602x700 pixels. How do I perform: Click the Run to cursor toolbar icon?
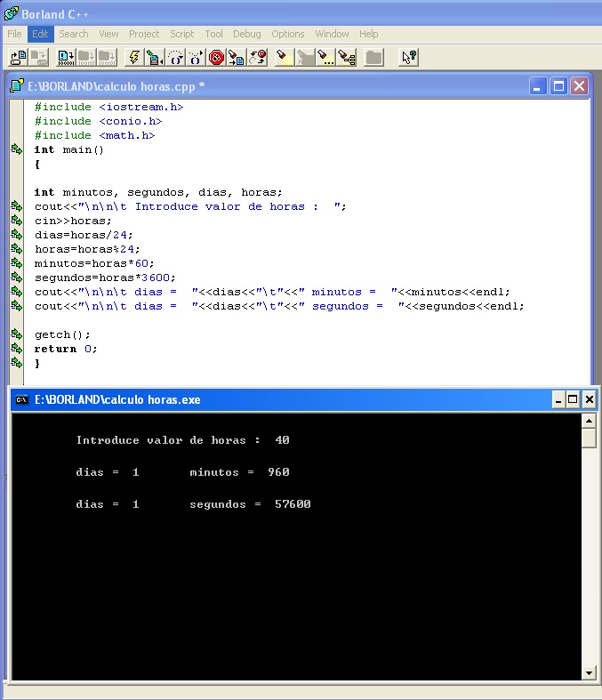[x=155, y=58]
